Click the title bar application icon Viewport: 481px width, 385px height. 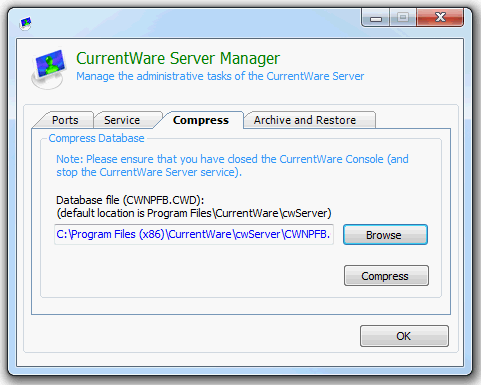click(x=26, y=23)
